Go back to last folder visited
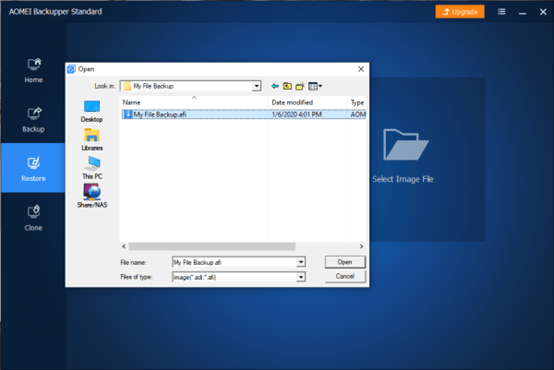554x370 pixels. click(275, 86)
